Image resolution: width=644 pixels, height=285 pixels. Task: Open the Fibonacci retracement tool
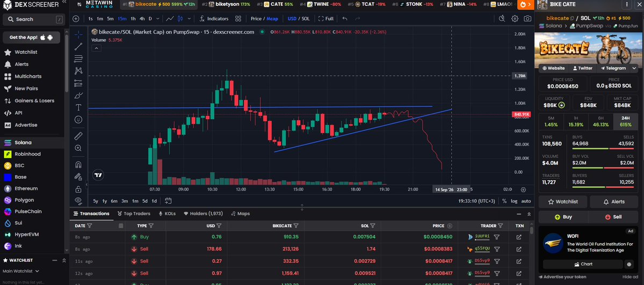click(x=78, y=59)
